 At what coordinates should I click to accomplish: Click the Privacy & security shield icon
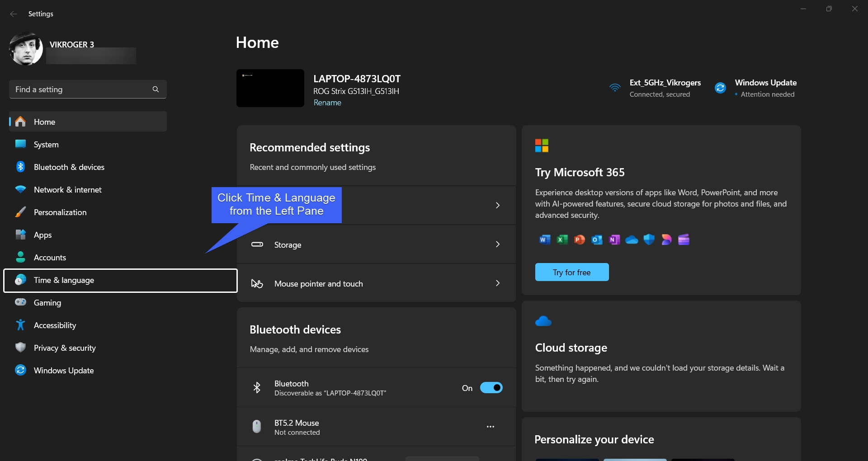(20, 348)
